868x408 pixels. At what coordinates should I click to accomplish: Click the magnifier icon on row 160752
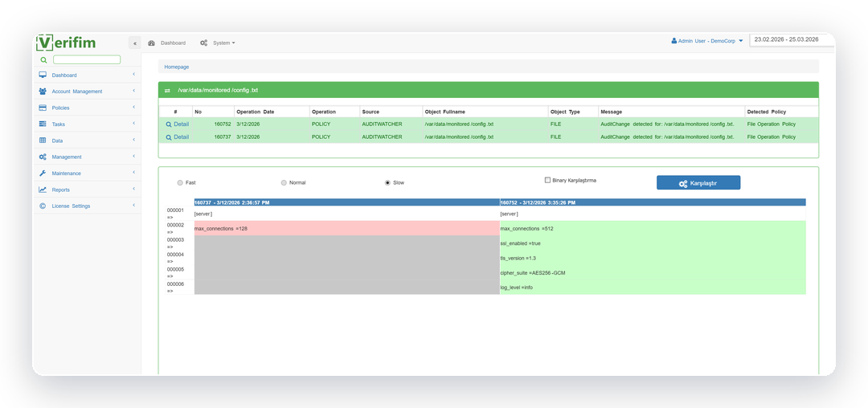point(169,124)
